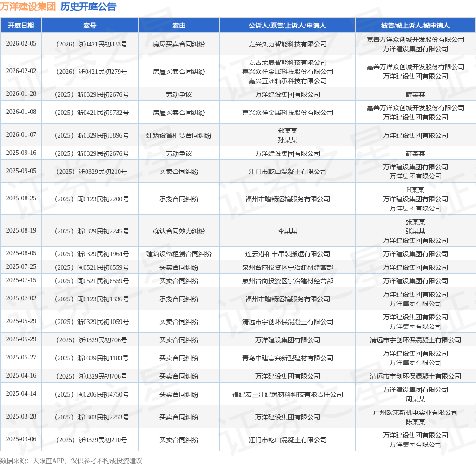Screen dimensions: 476x465
Task: Click case number (2025)浙0329民初1964号
Action: point(92,254)
